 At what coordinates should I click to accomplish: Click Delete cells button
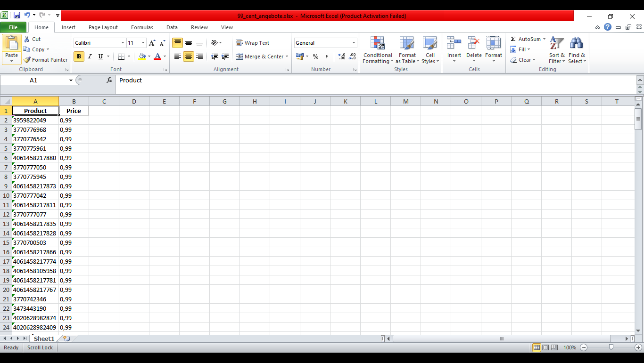tap(474, 50)
